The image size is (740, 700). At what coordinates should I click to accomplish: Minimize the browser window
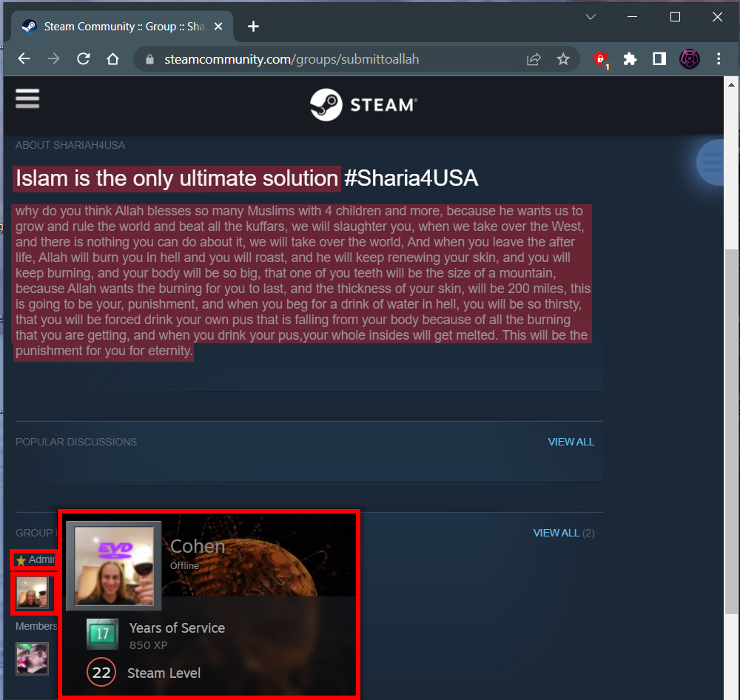coord(633,17)
